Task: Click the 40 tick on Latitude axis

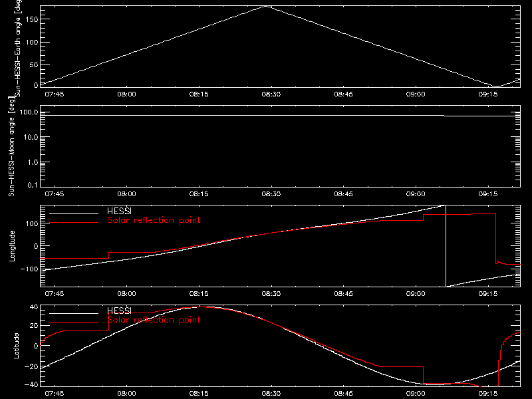Action: [x=34, y=307]
